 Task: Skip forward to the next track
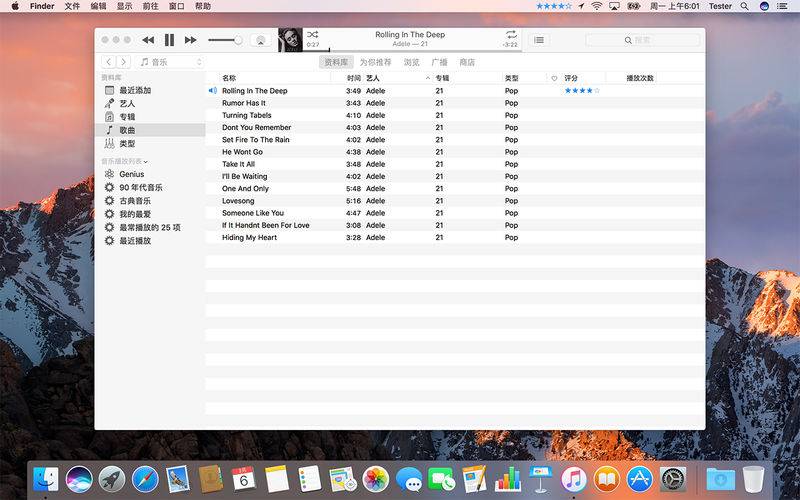tap(191, 40)
